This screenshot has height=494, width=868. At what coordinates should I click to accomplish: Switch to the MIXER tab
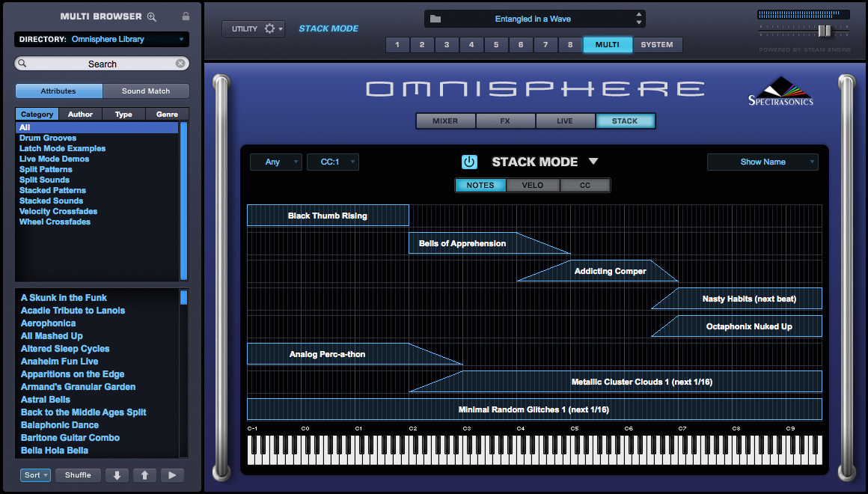[x=446, y=121]
